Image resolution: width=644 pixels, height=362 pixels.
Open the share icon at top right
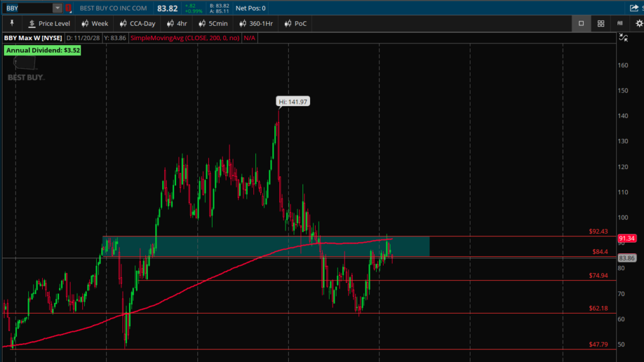[634, 8]
